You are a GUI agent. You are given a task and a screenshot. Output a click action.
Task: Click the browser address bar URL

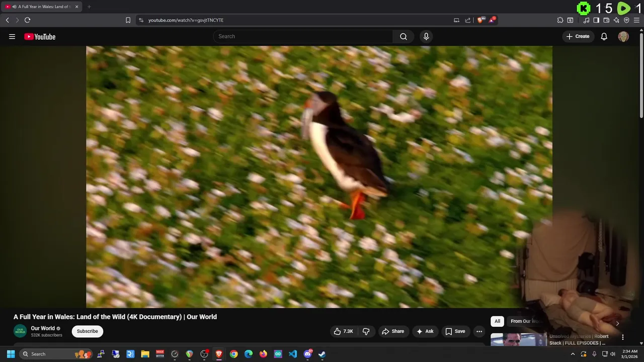pyautogui.click(x=186, y=20)
